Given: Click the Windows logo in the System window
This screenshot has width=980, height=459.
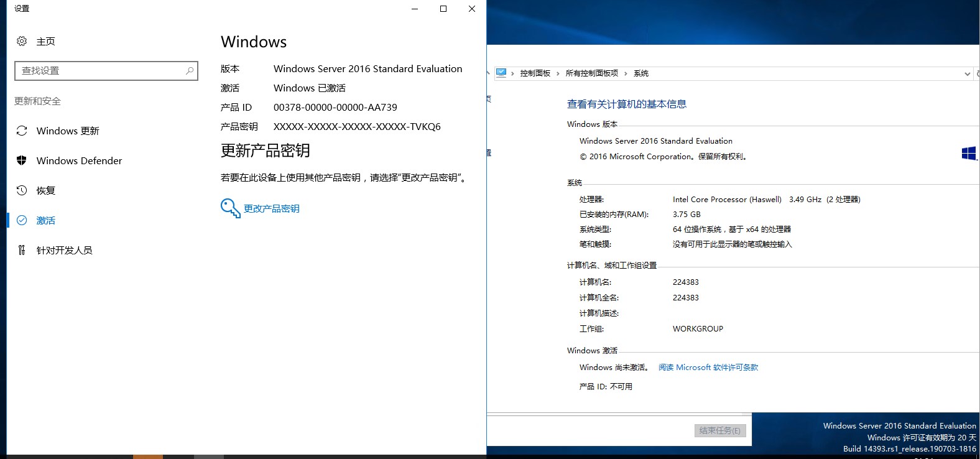Looking at the screenshot, I should pyautogui.click(x=969, y=153).
